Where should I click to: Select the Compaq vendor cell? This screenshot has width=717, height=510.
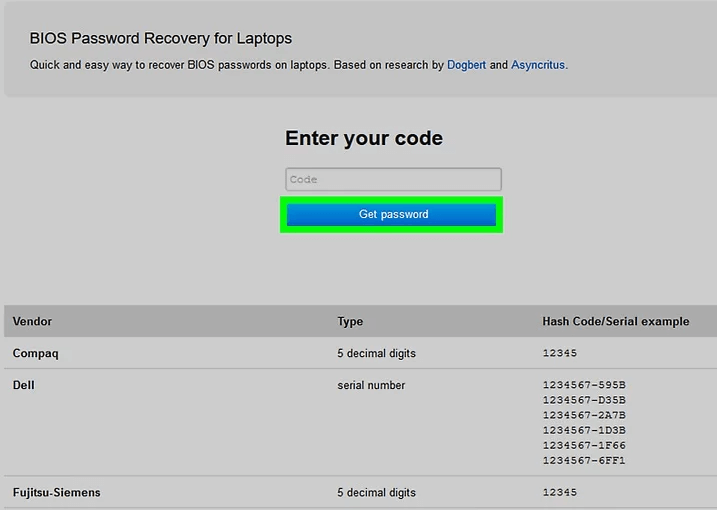point(36,354)
